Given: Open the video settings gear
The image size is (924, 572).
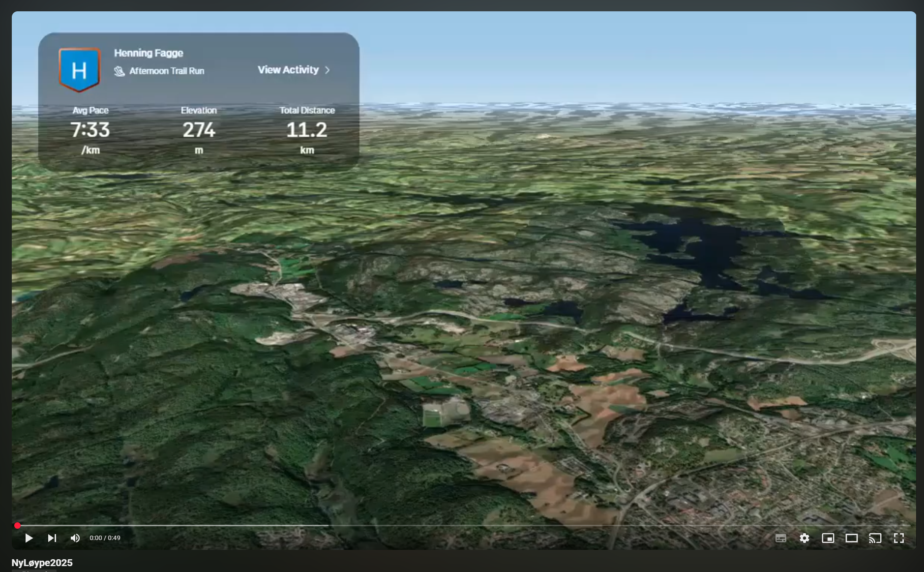Looking at the screenshot, I should click(804, 538).
